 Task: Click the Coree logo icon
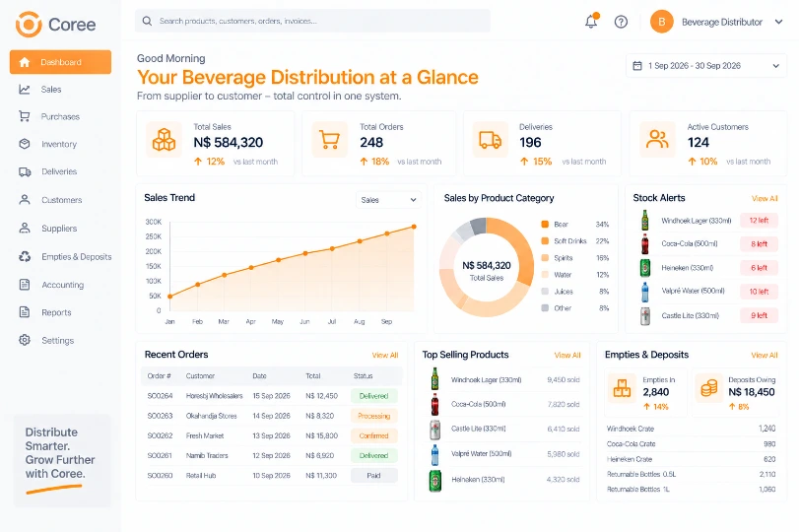tap(29, 24)
